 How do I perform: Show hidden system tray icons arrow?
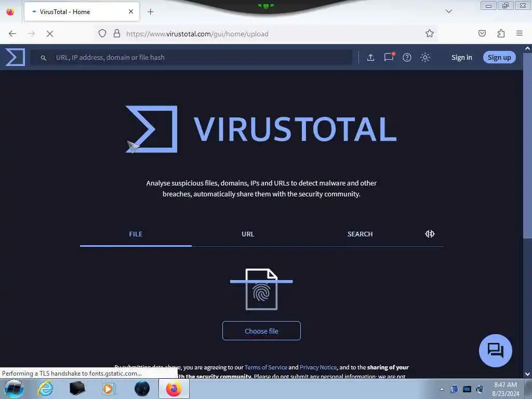442,389
